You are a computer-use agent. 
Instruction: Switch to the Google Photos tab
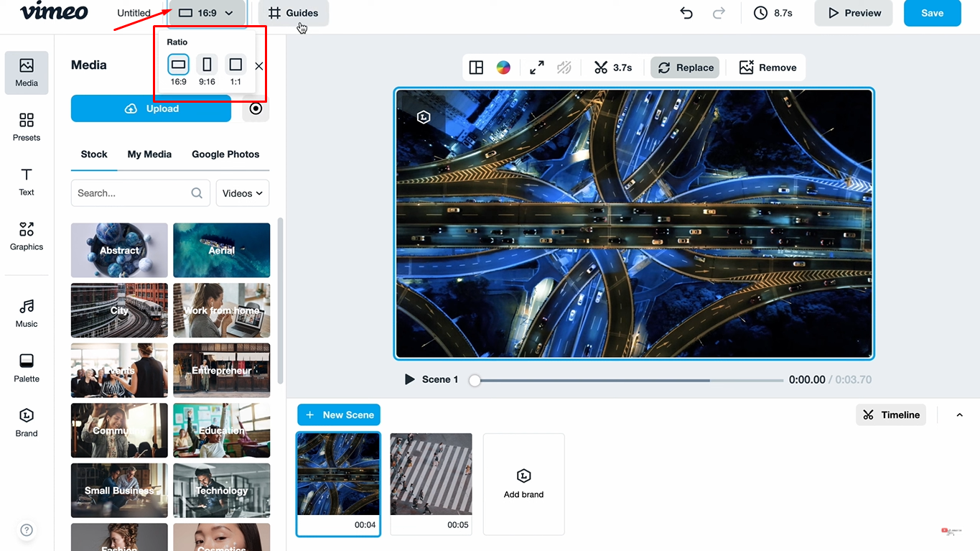(225, 154)
